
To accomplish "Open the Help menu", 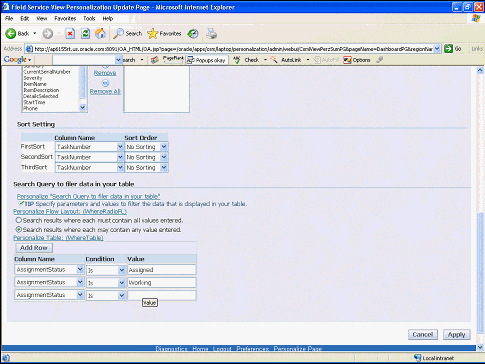I will 108,18.
